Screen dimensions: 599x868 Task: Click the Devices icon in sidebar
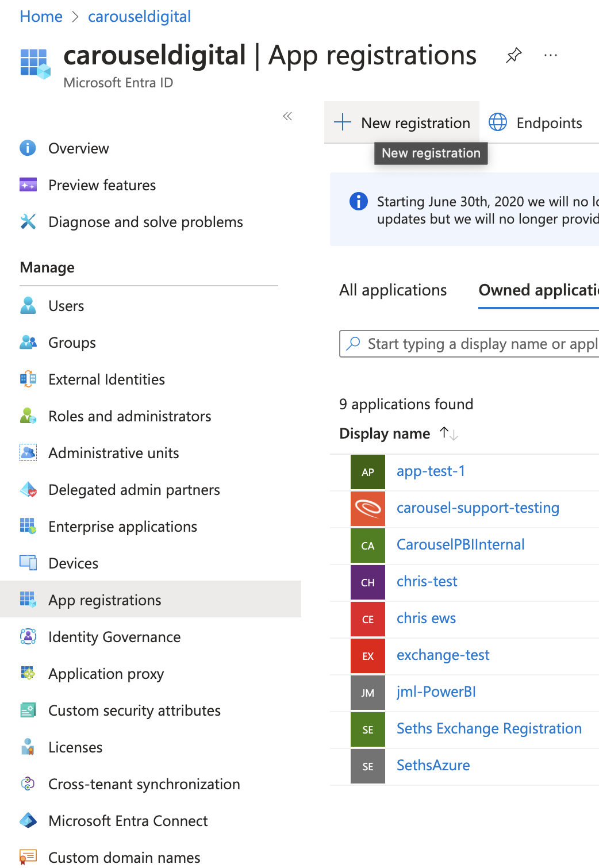click(28, 563)
